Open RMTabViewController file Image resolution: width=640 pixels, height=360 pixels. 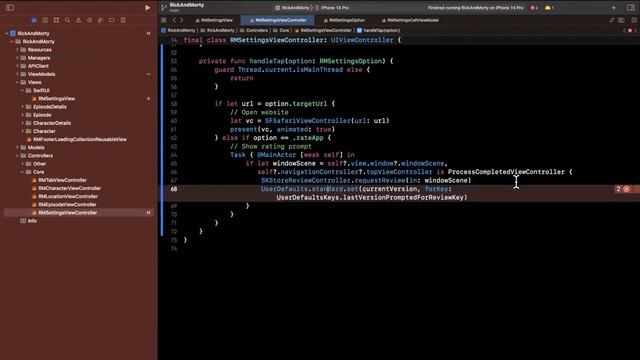pyautogui.click(x=62, y=180)
